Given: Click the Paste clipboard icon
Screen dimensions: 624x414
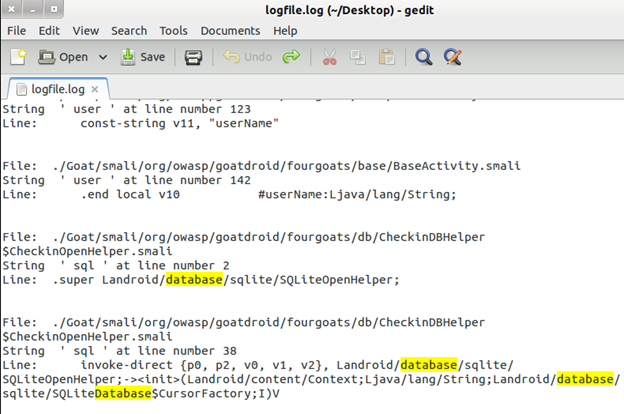Looking at the screenshot, I should (387, 57).
